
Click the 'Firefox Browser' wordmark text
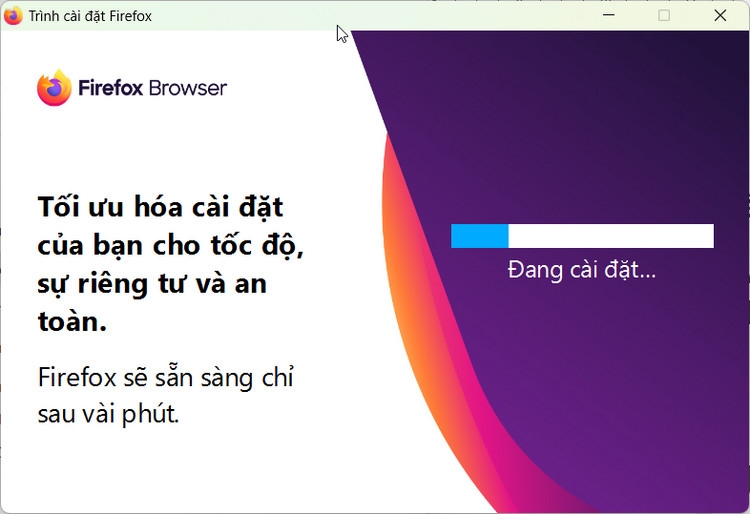[153, 88]
